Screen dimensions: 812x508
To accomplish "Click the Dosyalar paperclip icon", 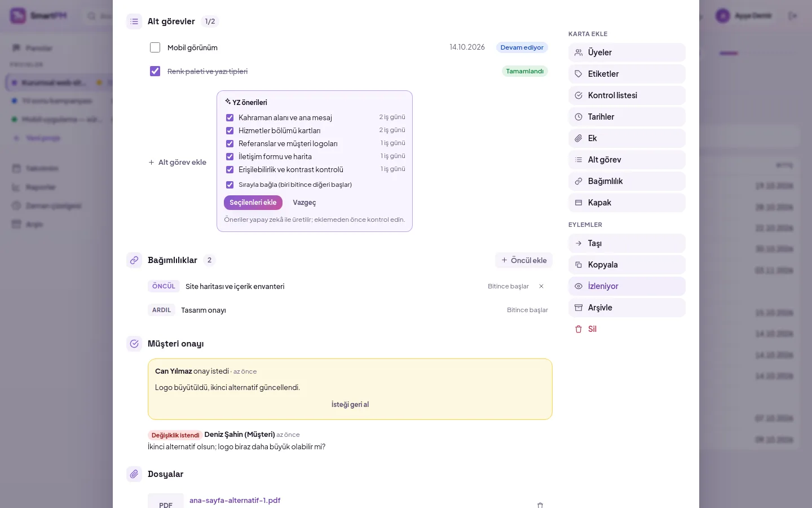I will tap(134, 474).
